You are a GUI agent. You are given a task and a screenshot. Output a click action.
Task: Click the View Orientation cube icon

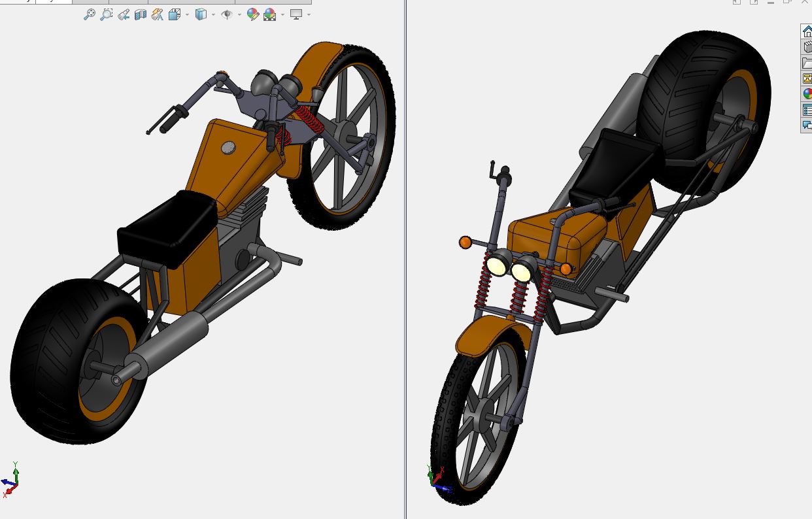coord(175,14)
